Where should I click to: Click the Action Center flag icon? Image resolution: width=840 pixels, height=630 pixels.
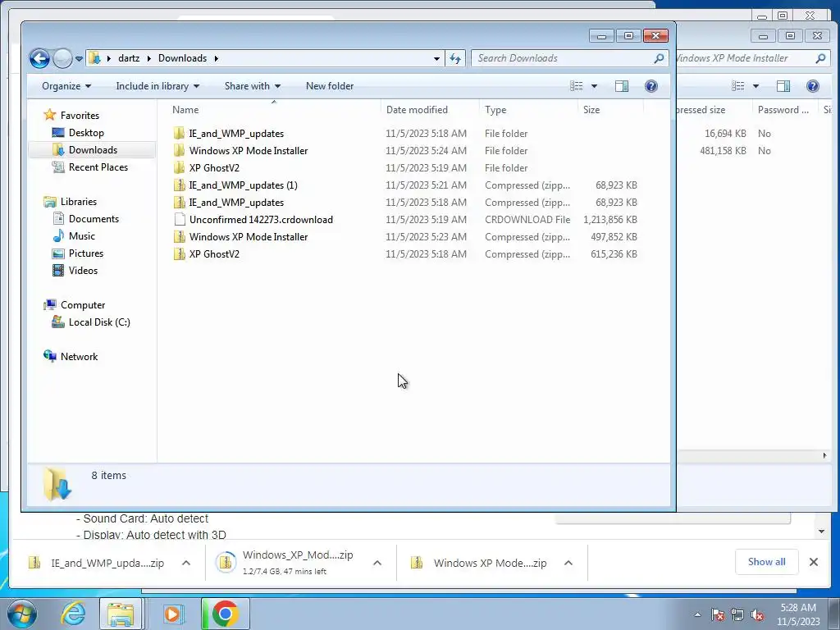pyautogui.click(x=718, y=615)
